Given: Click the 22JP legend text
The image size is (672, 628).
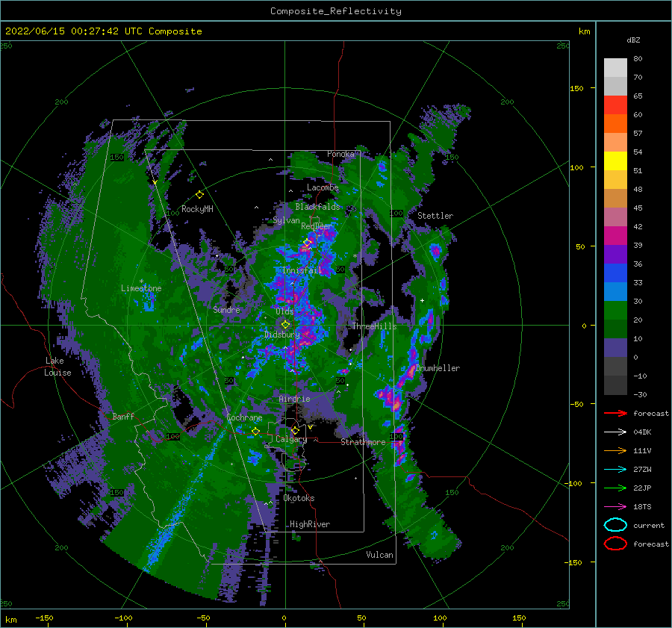Looking at the screenshot, I should [x=642, y=488].
